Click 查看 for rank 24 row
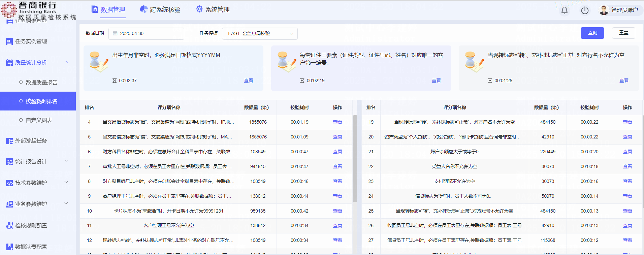 627,196
